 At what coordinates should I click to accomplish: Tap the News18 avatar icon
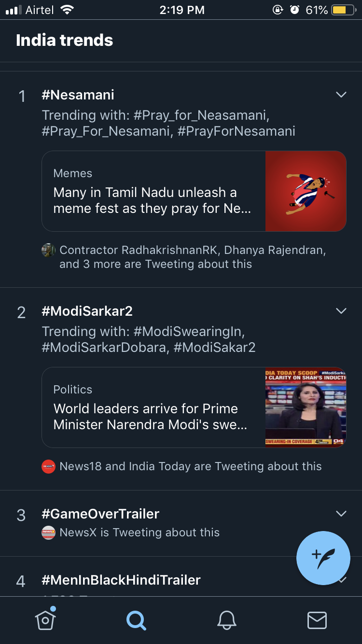click(x=48, y=466)
